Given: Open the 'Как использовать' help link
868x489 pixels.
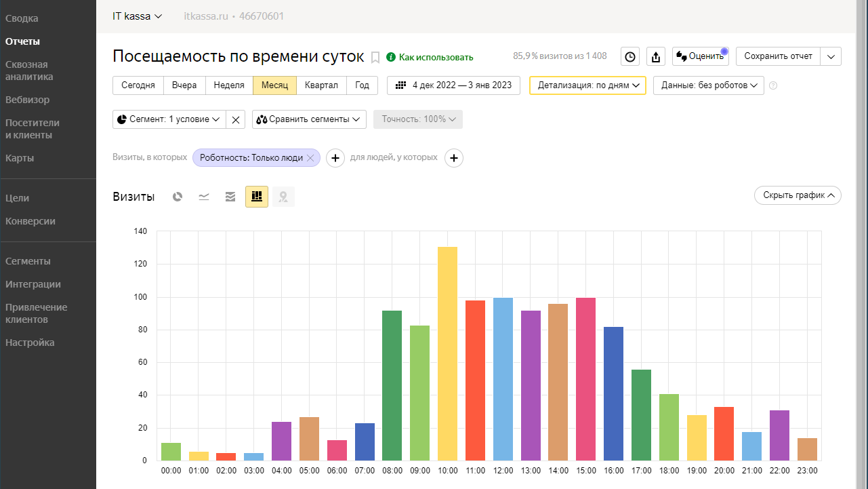Looking at the screenshot, I should click(x=430, y=57).
